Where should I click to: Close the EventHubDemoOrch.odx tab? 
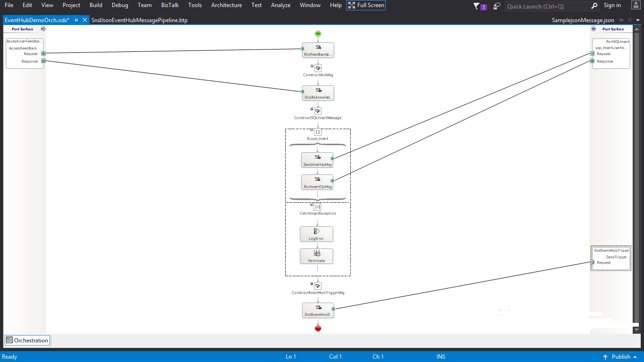85,20
